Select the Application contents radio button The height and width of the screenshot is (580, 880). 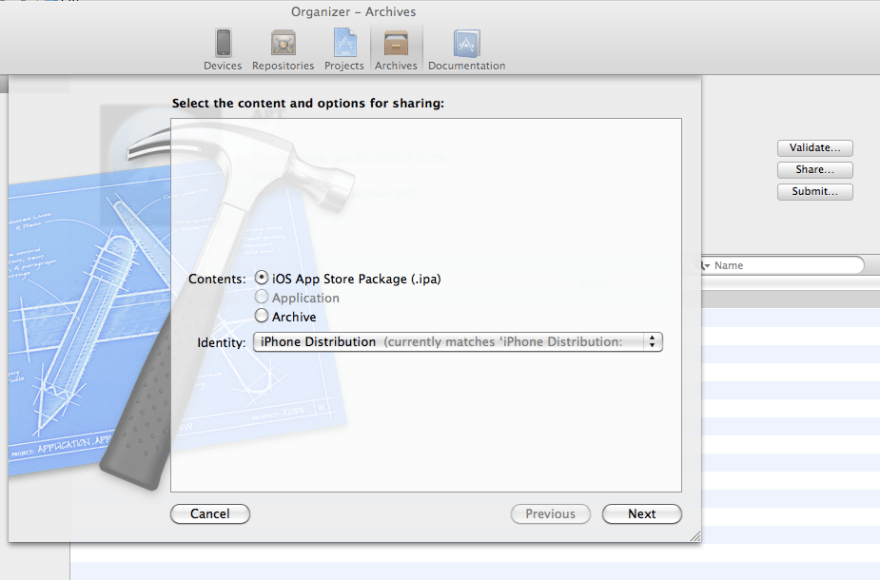click(262, 298)
